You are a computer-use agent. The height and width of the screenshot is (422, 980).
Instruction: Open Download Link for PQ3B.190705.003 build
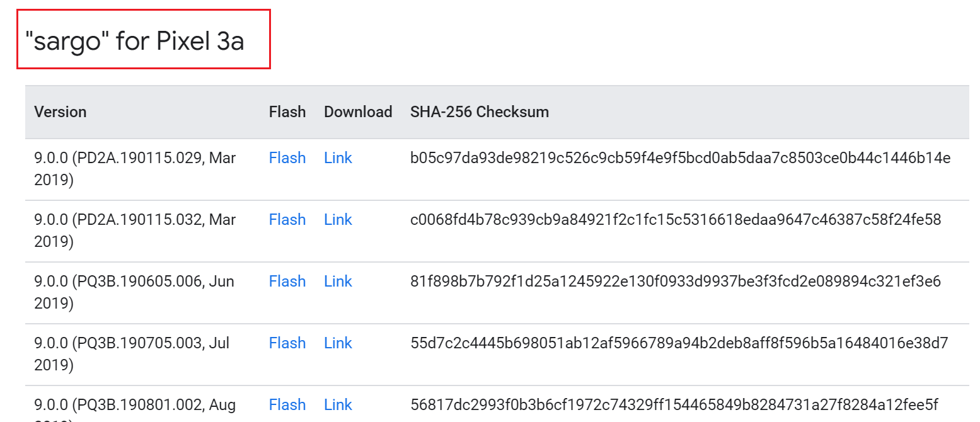[338, 343]
